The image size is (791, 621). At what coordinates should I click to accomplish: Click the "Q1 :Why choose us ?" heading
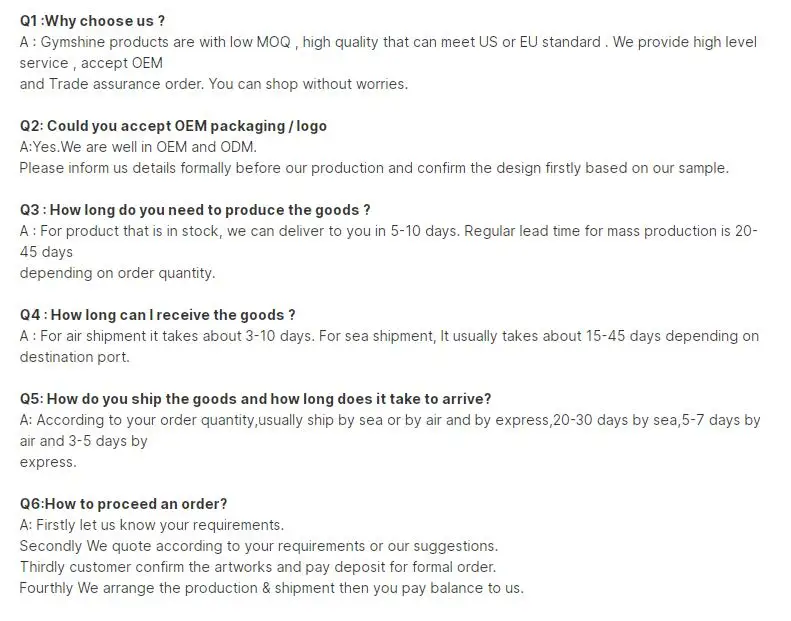tap(92, 20)
